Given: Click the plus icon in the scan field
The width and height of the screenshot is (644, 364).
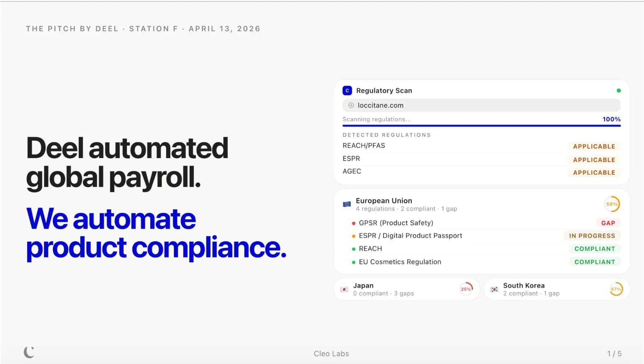Looking at the screenshot, I should pyautogui.click(x=351, y=105).
